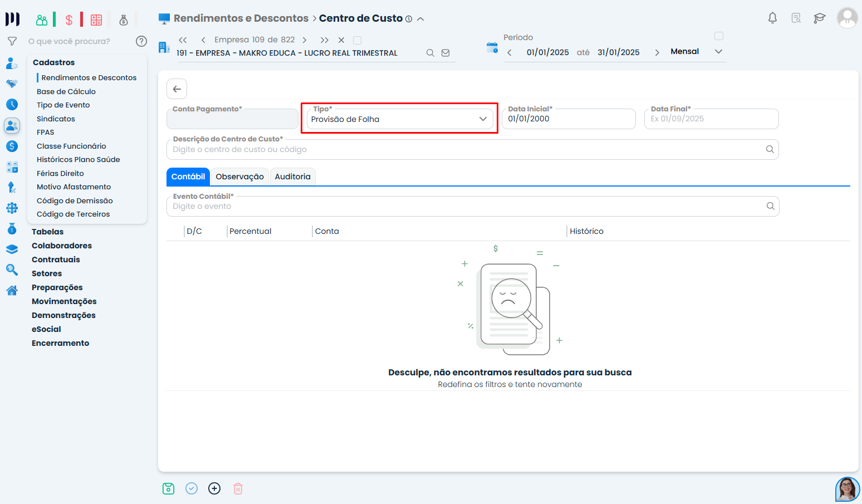Click the search icon in Evento Contábil
862x504 pixels.
pos(770,206)
